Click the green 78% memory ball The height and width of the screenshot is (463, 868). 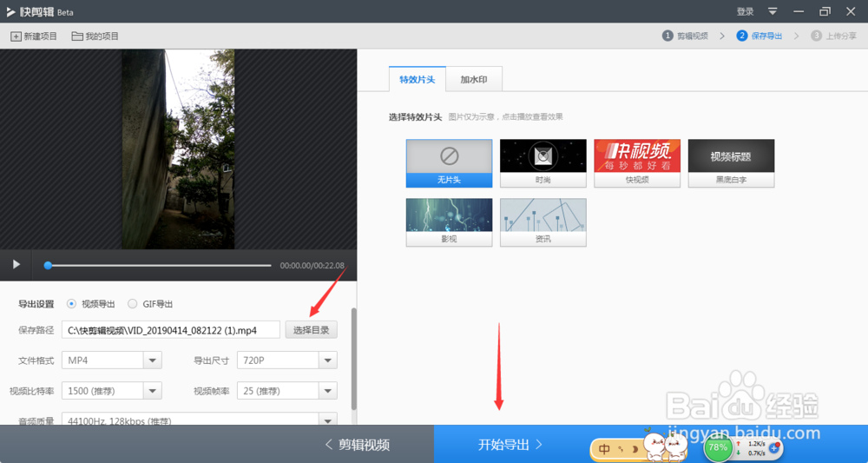click(x=718, y=447)
